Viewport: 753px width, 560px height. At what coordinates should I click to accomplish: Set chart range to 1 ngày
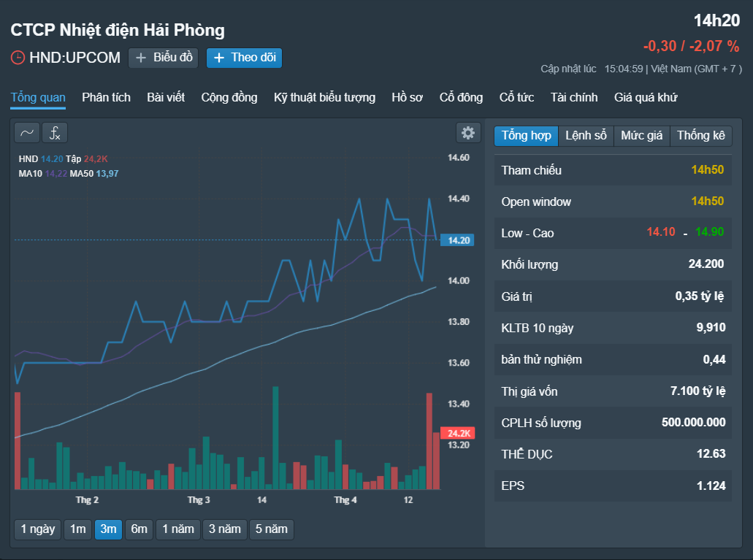(38, 529)
